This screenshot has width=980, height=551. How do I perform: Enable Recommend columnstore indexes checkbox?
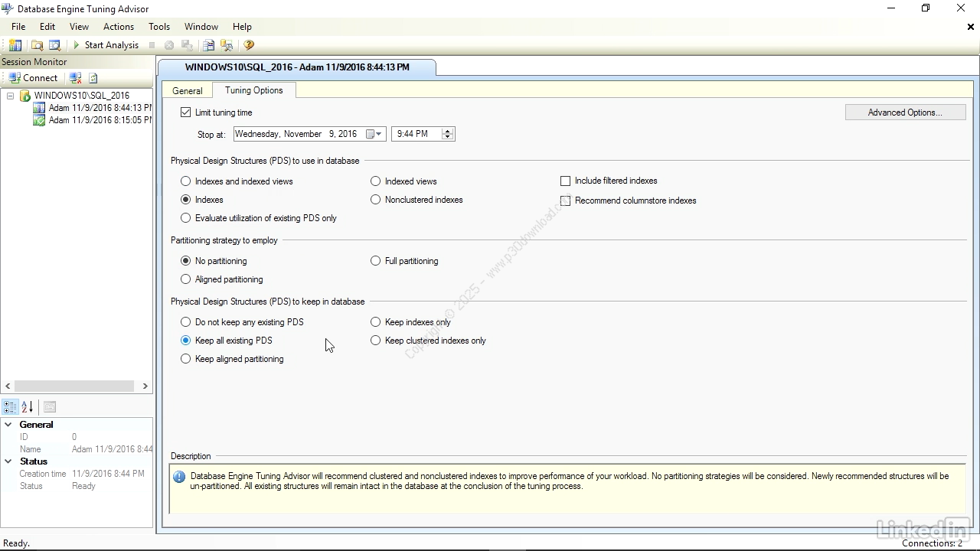(x=565, y=201)
